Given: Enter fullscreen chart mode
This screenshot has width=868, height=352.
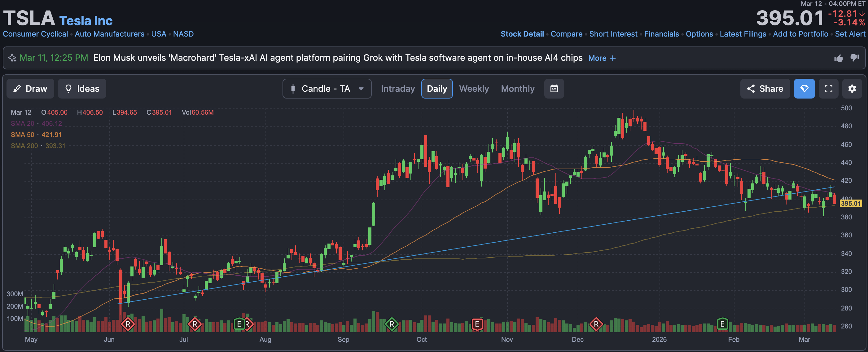Looking at the screenshot, I should pos(828,89).
